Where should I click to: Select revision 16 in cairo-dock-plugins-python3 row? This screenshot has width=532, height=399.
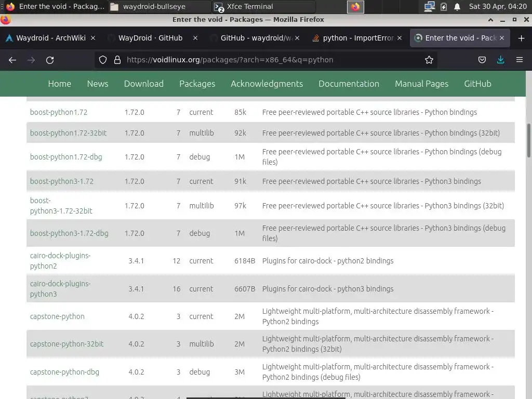pyautogui.click(x=177, y=289)
